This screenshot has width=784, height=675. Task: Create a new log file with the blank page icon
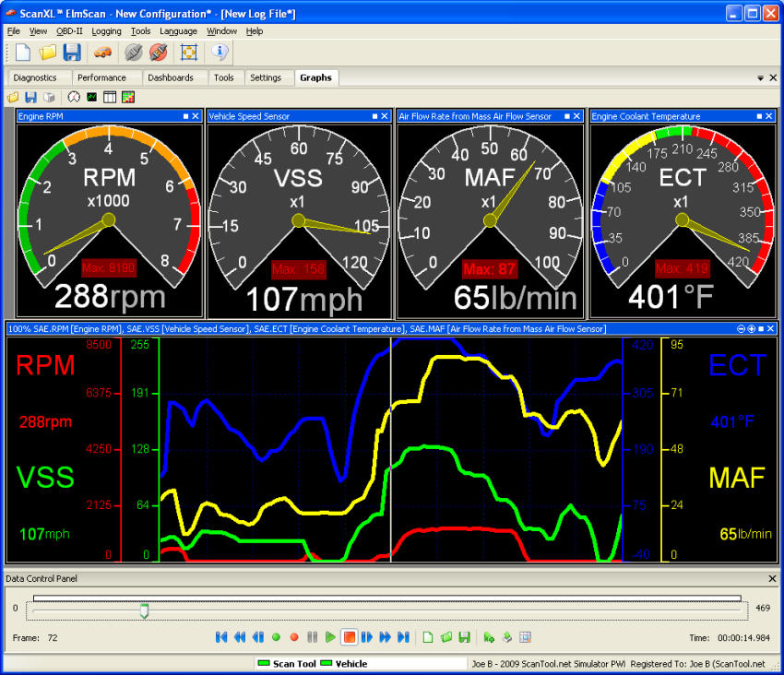23,53
